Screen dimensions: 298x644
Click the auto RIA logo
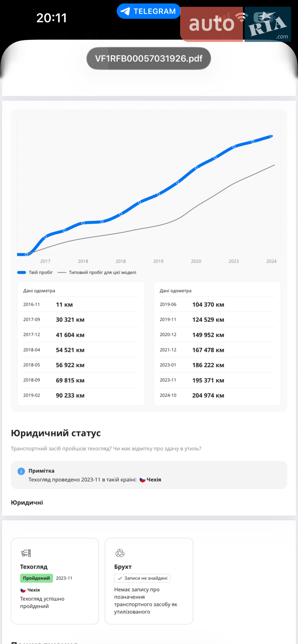click(x=236, y=24)
